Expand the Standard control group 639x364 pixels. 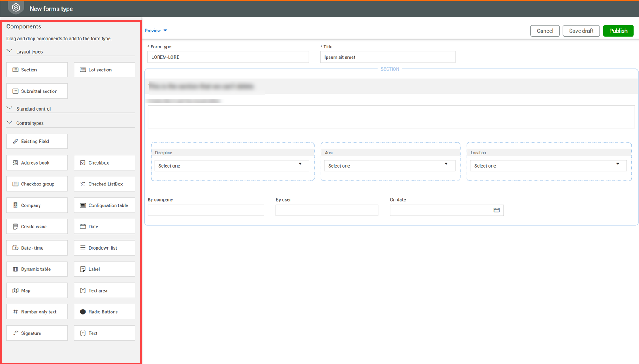click(10, 108)
